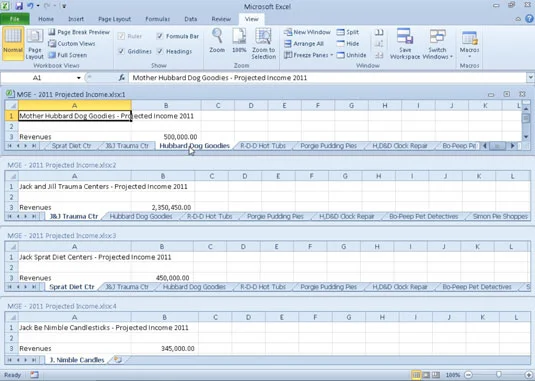The width and height of the screenshot is (535, 381).
Task: Click Arrange All windows
Action: click(x=304, y=44)
